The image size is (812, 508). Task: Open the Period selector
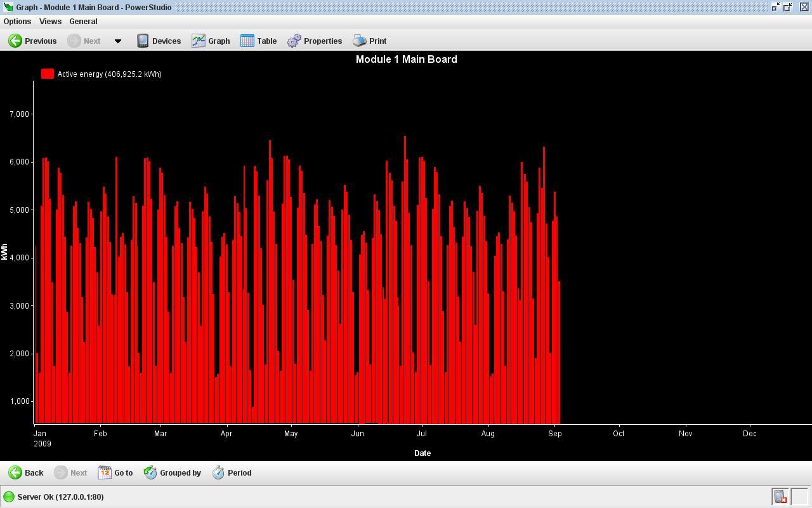(x=232, y=472)
